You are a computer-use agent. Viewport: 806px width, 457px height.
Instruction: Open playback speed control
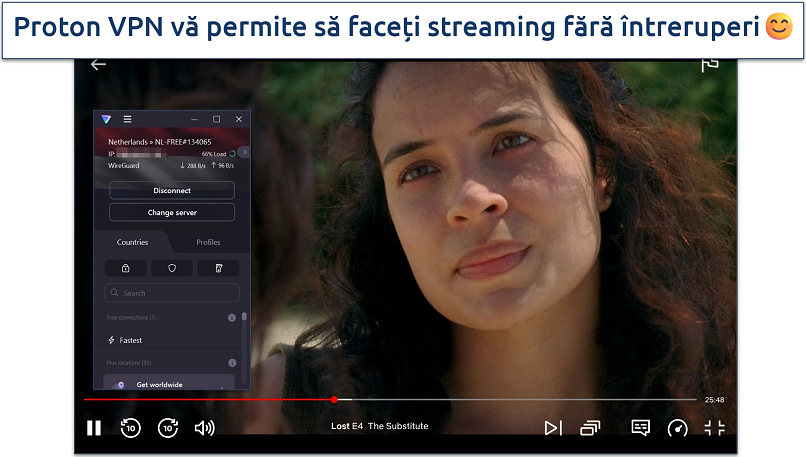click(678, 428)
